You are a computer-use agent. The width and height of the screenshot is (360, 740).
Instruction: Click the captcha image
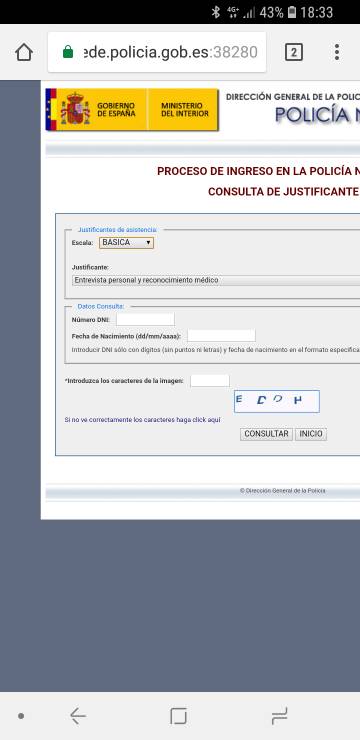(x=276, y=401)
